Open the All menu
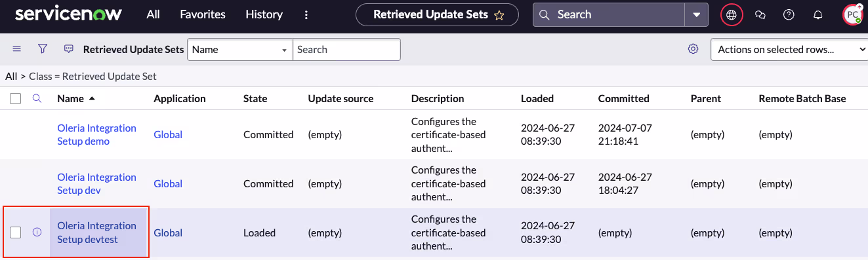The width and height of the screenshot is (868, 260). coord(154,14)
